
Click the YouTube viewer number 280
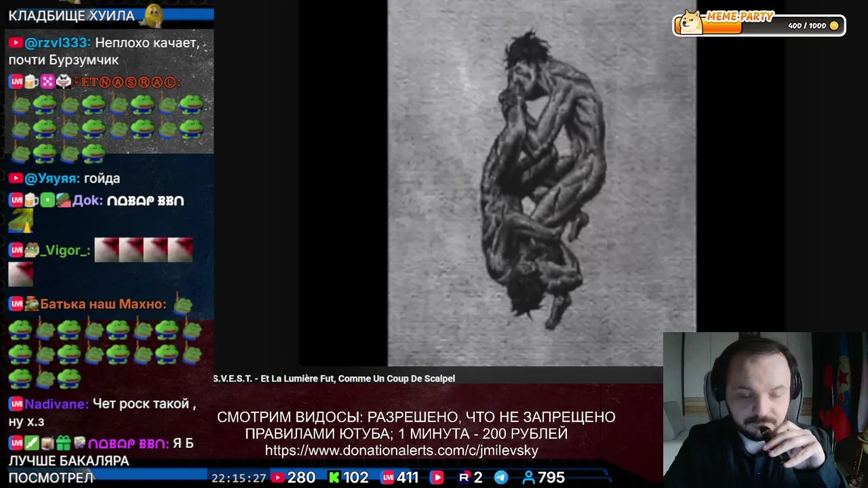tap(301, 478)
